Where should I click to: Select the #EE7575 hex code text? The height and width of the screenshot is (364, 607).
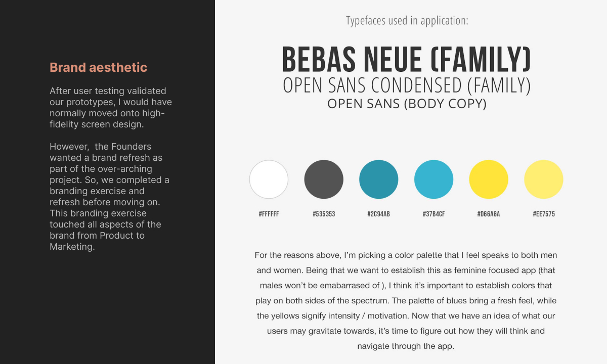tap(544, 214)
